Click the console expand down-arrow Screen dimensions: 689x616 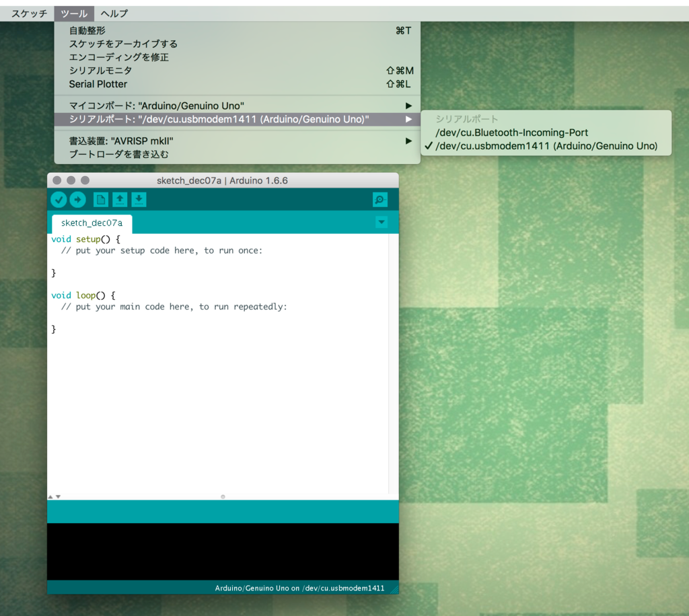pos(58,496)
